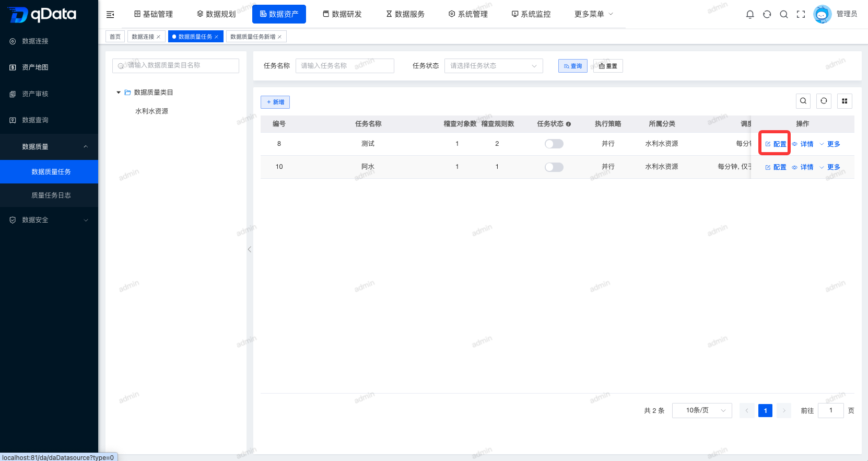Switch to 数据服务 top menu
This screenshot has width=868, height=461.
405,14
